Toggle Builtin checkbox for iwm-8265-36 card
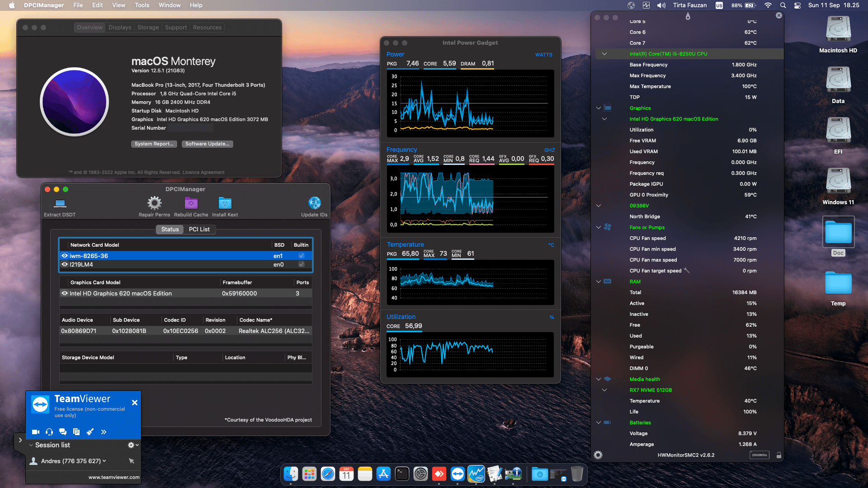 tap(301, 255)
